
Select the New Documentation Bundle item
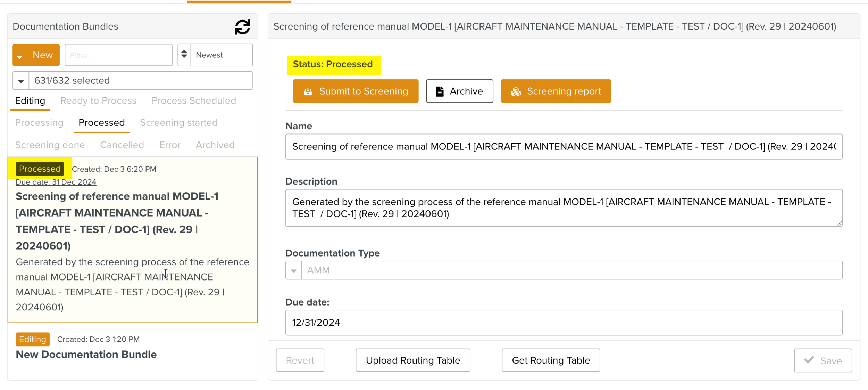pos(86,354)
